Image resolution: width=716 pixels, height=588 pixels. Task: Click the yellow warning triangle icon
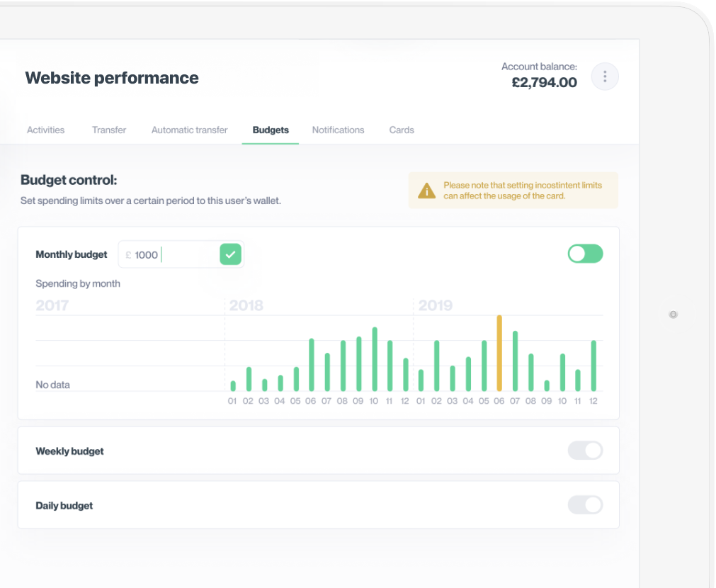426,191
